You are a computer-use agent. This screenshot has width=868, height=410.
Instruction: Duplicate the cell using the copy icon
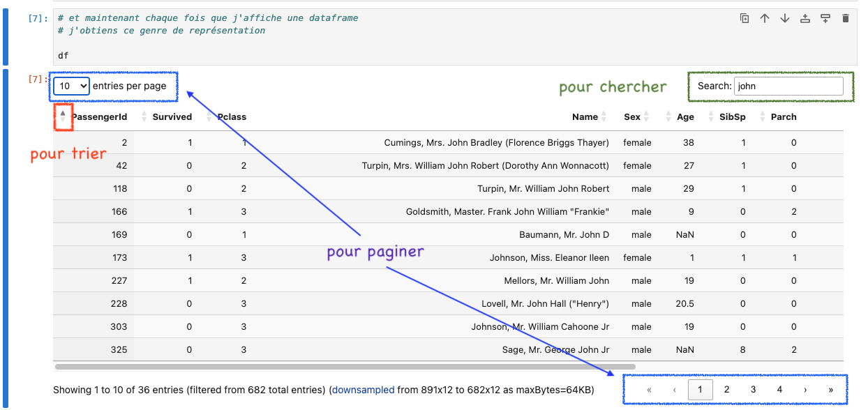pos(744,19)
